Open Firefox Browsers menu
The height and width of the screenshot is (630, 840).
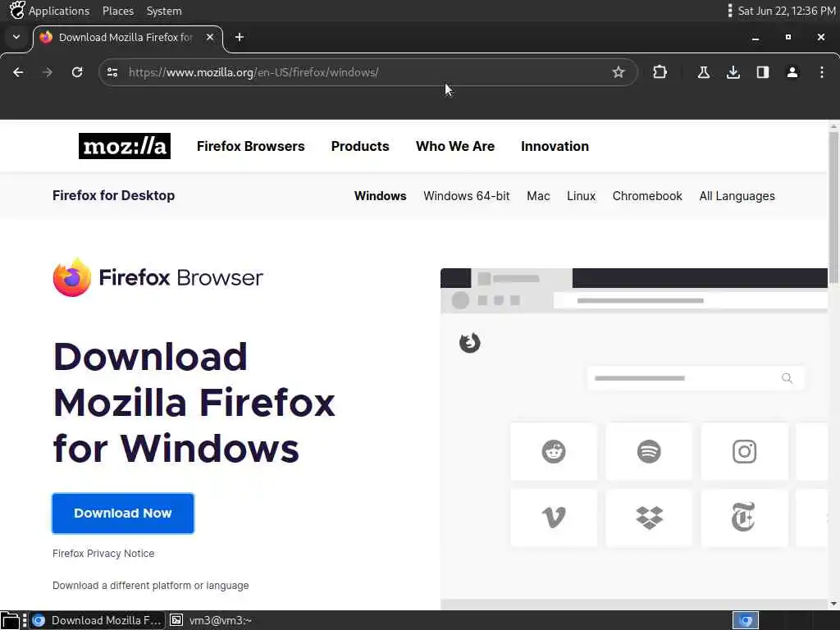(251, 146)
